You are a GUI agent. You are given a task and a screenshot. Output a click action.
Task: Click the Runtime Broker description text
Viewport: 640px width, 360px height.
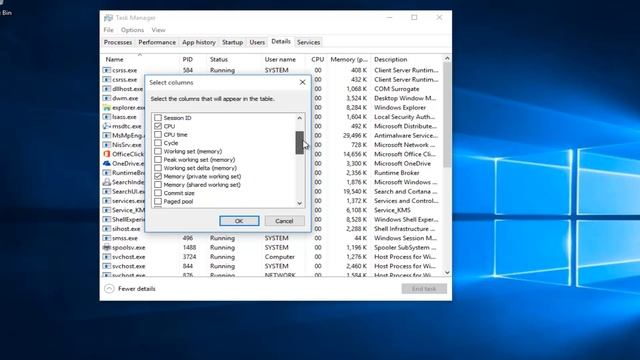pyautogui.click(x=397, y=173)
